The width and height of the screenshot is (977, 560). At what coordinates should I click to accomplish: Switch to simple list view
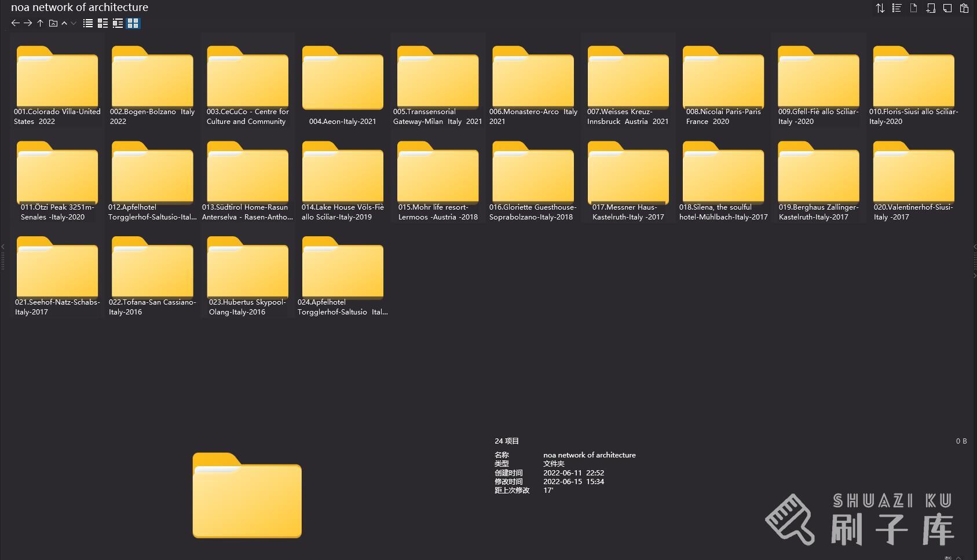[x=88, y=23]
